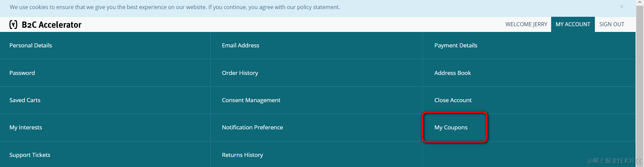Go to My Interests

26,127
